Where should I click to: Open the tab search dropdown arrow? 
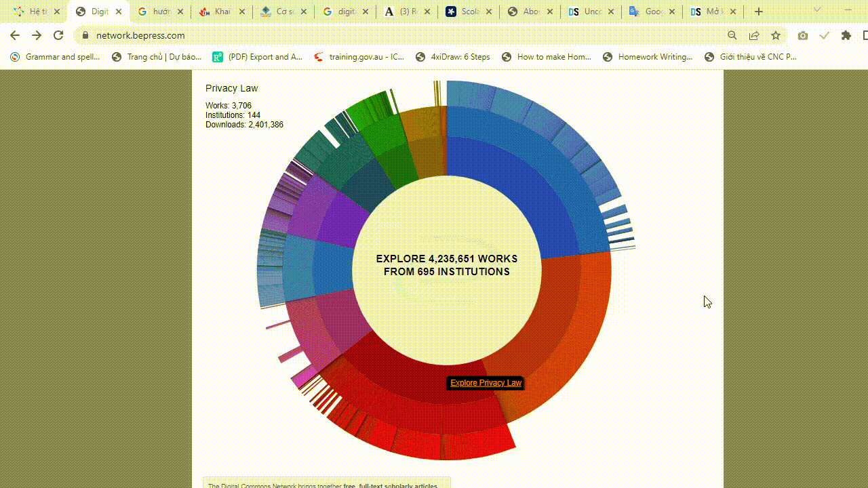817,9
